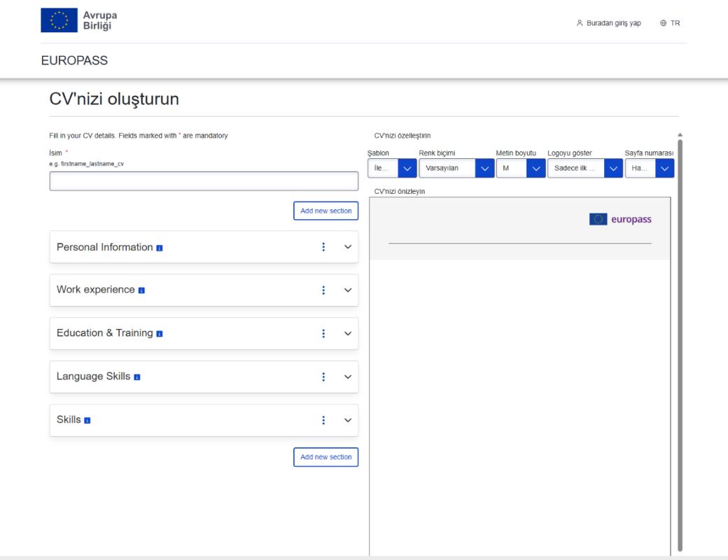Open the TR language selector
728x560 pixels.
pyautogui.click(x=670, y=23)
